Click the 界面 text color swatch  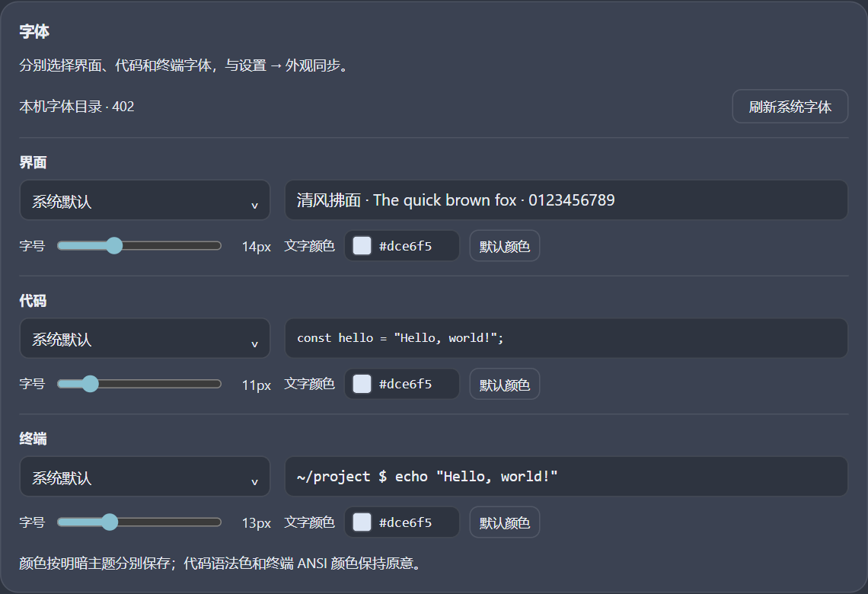click(362, 246)
